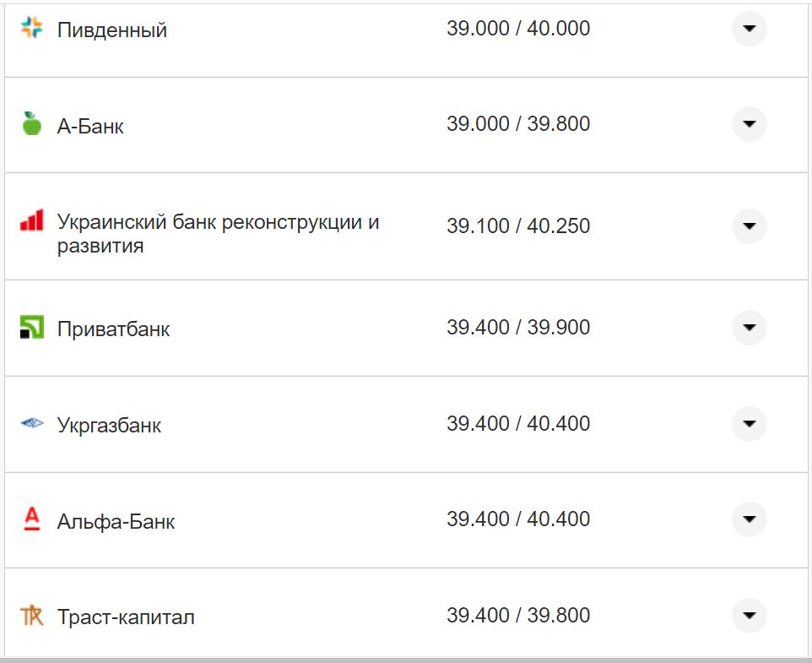Click the 39.400 / 39.900 rate of Приватбанк

pyautogui.click(x=520, y=327)
